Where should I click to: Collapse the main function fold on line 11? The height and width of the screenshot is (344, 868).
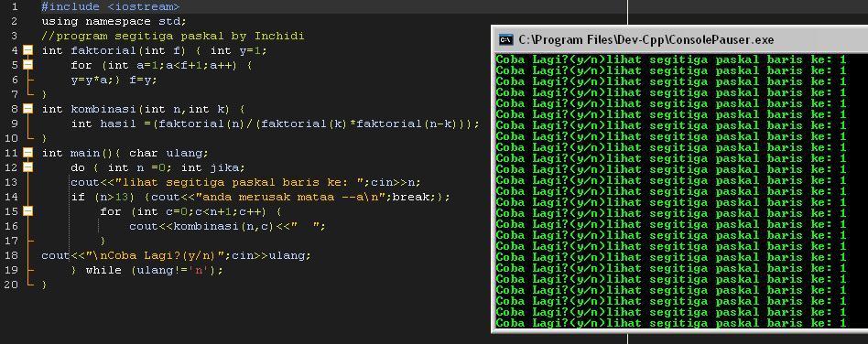(27, 153)
